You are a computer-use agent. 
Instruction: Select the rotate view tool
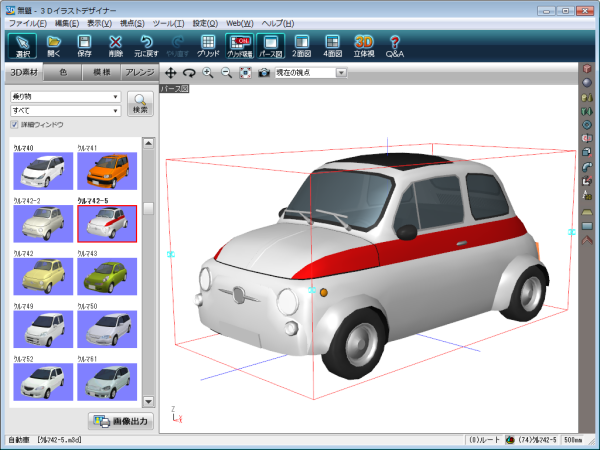(188, 73)
